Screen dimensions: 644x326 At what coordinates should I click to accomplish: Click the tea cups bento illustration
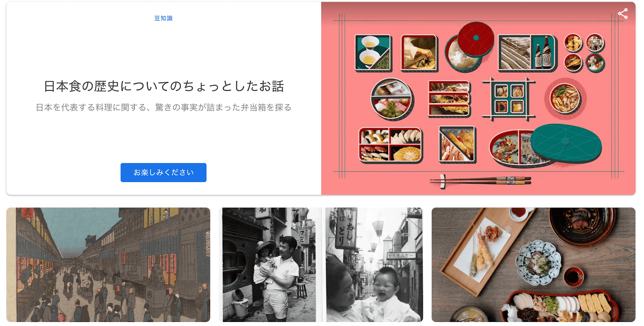[x=374, y=53]
